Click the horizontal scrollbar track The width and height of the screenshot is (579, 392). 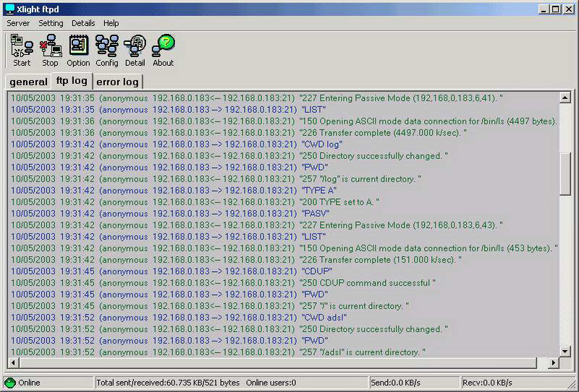coord(542,363)
